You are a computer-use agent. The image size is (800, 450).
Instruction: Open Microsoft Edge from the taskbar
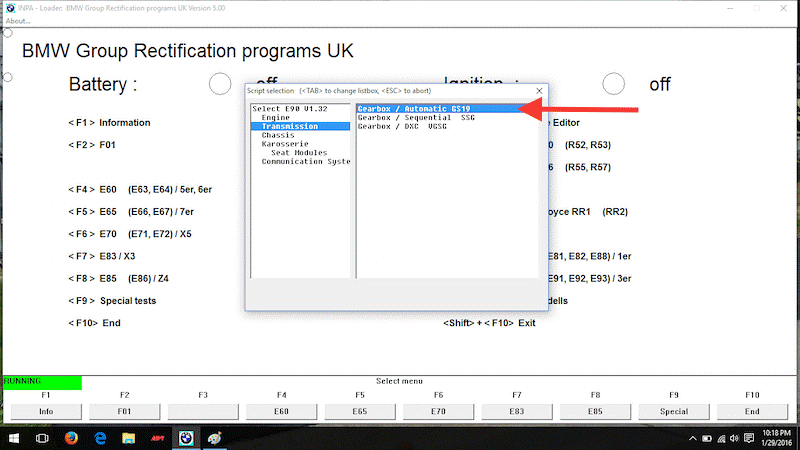[100, 438]
